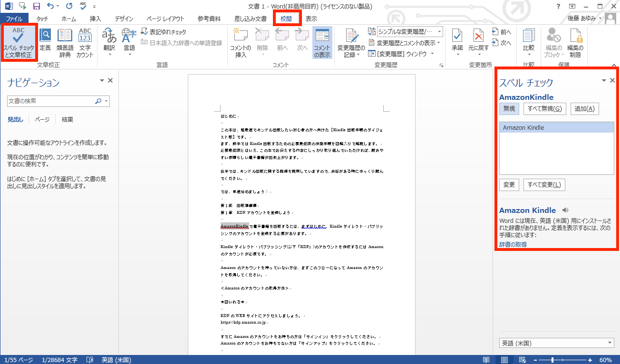Reject change with 元に戻す button
Screen dimensions: 620x364
pos(478,42)
